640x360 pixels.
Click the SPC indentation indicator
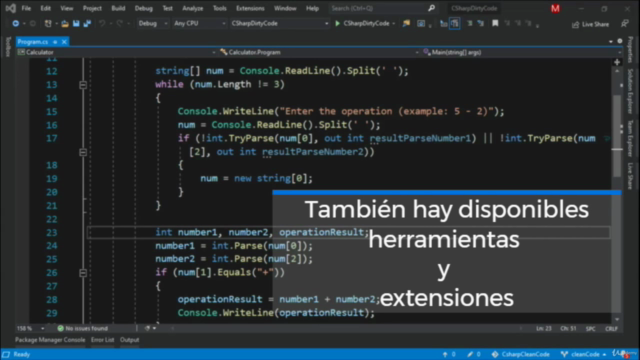[x=591, y=329]
